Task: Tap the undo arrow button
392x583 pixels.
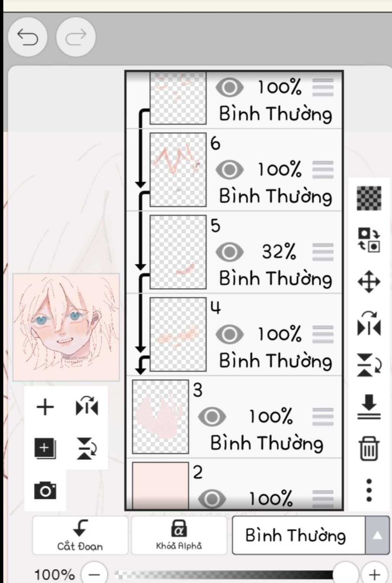Action: [28, 37]
